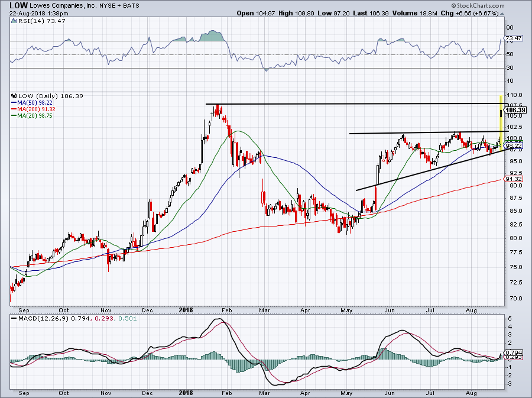Click the Chg +6.65 (+6.67%) value

pos(469,13)
